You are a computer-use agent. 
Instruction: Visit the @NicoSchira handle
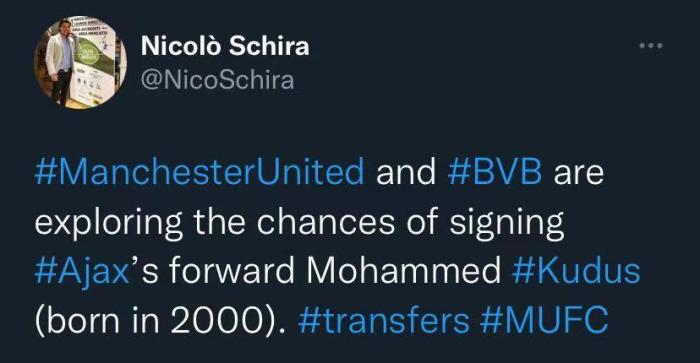pyautogui.click(x=217, y=80)
